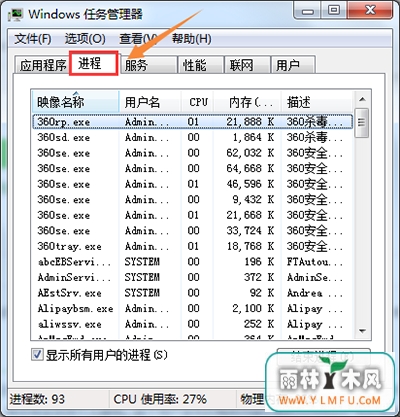Open the 文件(F) menu
Image resolution: width=400 pixels, height=417 pixels.
pos(33,39)
